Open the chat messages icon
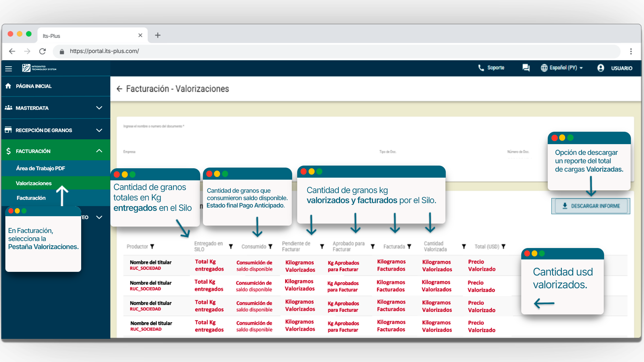The height and width of the screenshot is (362, 644). [526, 68]
